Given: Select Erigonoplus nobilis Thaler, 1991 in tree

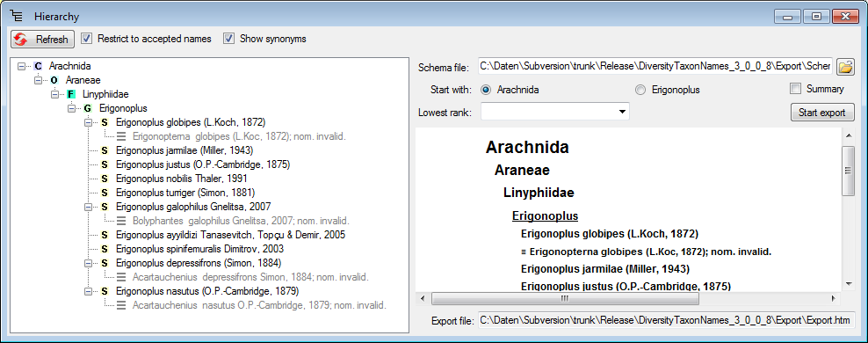Looking at the screenshot, I should point(182,179).
